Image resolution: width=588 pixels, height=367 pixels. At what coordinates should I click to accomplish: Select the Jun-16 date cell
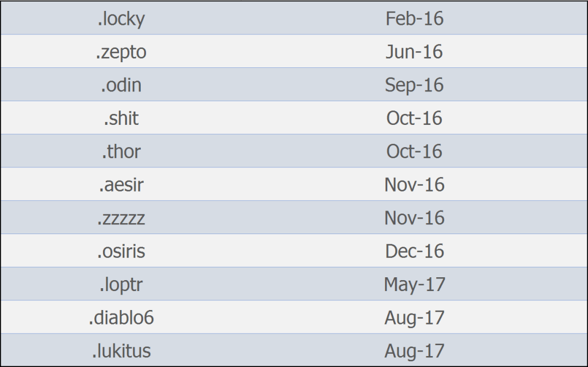pos(414,52)
